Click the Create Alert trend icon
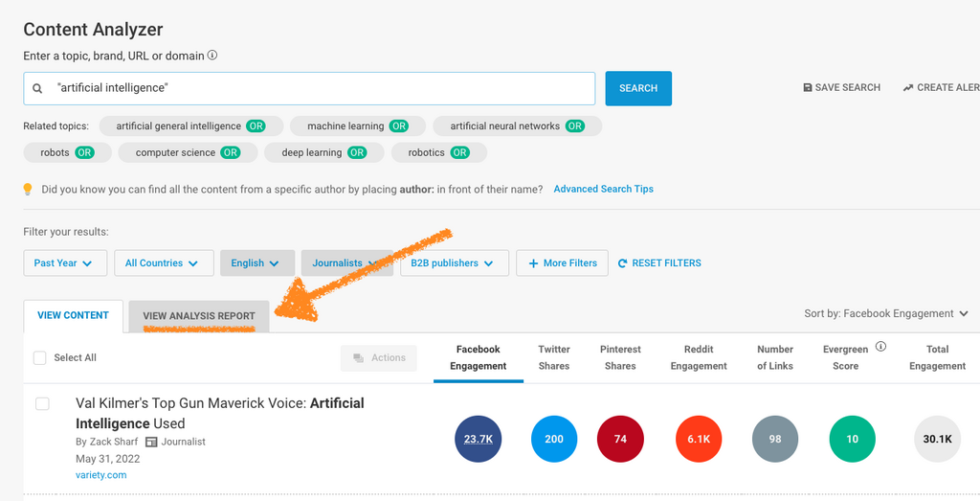Screen dimensions: 980x501 tap(907, 88)
